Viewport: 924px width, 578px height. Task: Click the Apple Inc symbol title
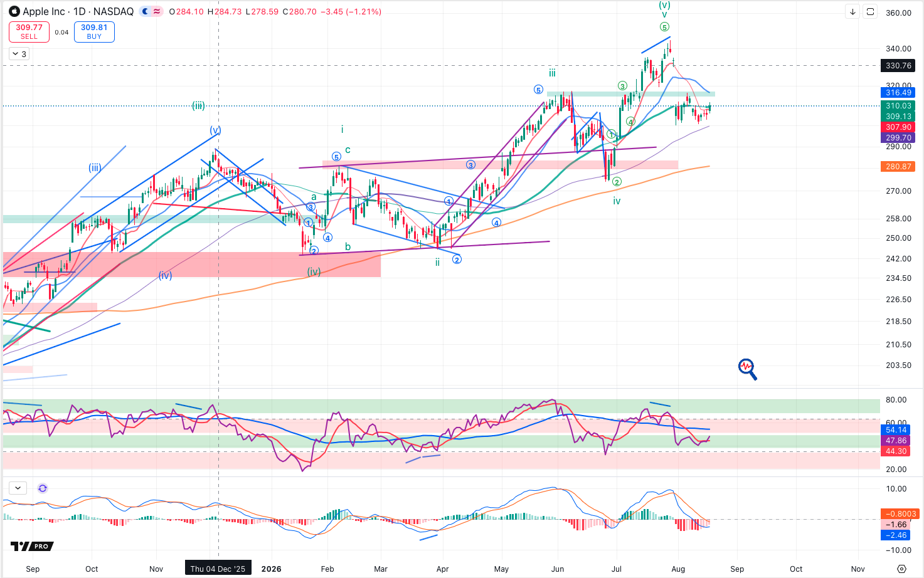[78, 11]
